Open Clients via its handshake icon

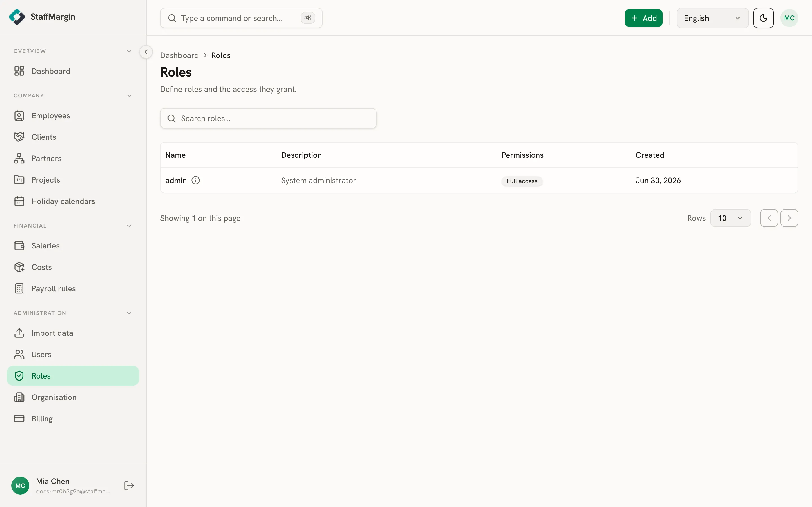[x=19, y=137]
